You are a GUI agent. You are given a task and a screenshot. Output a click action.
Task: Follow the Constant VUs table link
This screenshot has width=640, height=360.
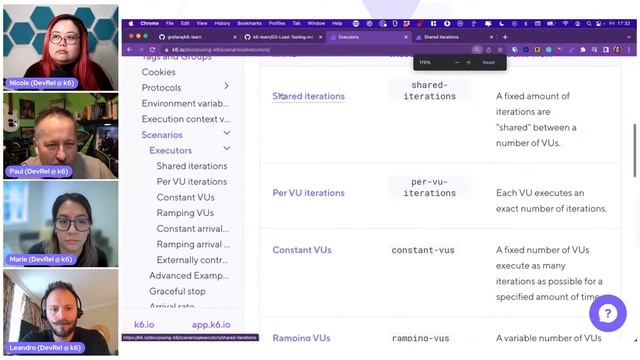pyautogui.click(x=302, y=250)
